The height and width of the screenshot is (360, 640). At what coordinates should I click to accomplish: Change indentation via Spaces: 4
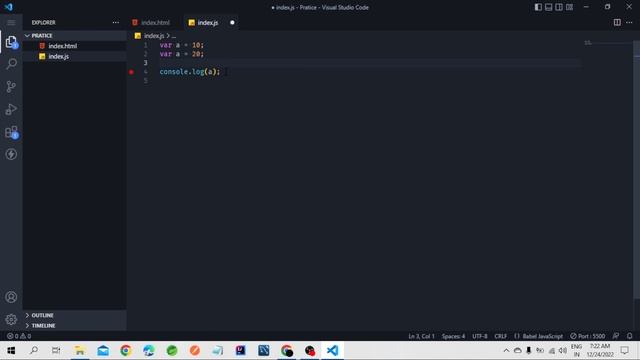click(453, 336)
